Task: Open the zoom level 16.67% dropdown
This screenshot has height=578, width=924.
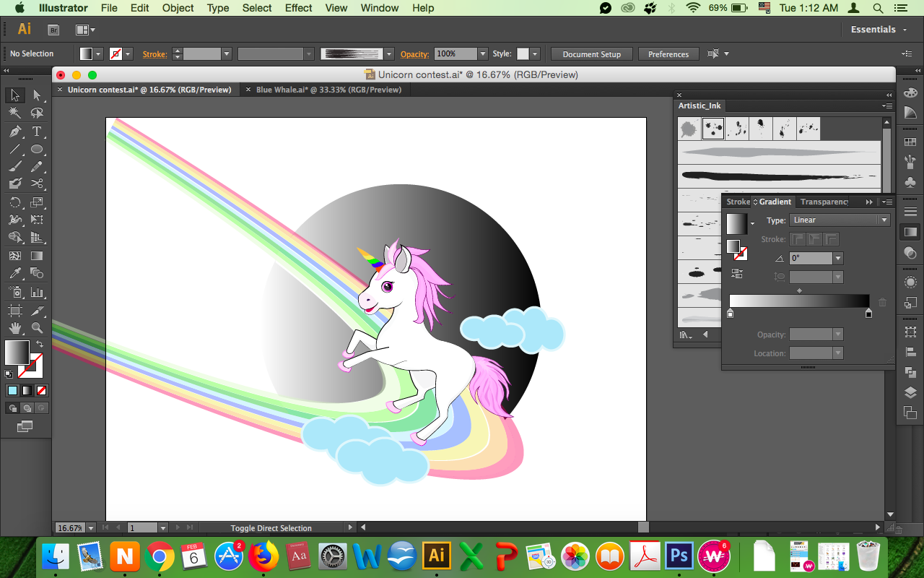Action: (90, 528)
